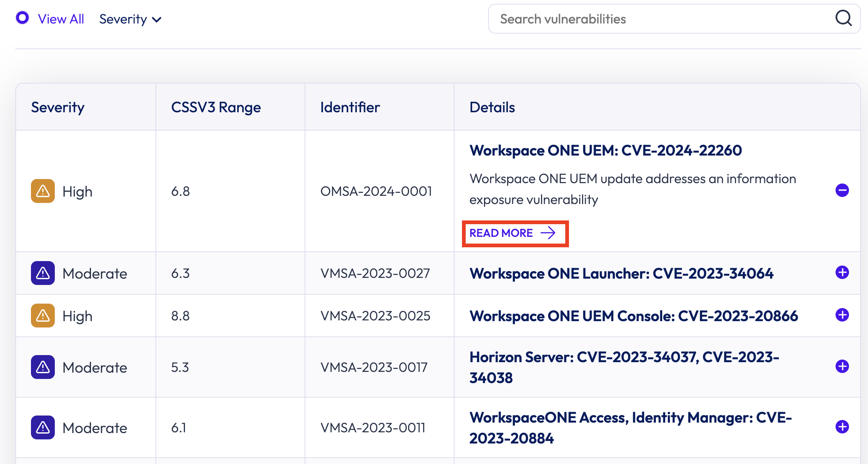868x464 pixels.
Task: Click the Moderate warning icon for VMSA-2023-0011
Action: pyautogui.click(x=43, y=427)
